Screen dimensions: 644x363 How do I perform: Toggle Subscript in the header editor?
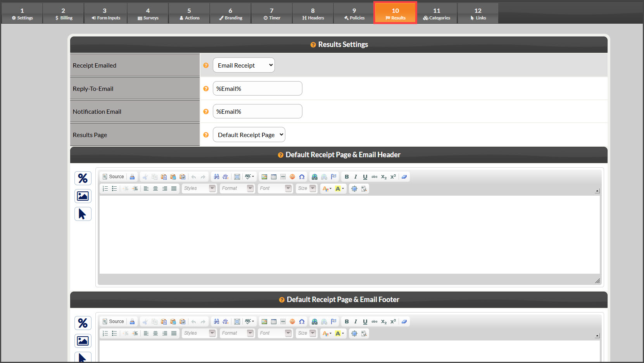[x=384, y=177]
